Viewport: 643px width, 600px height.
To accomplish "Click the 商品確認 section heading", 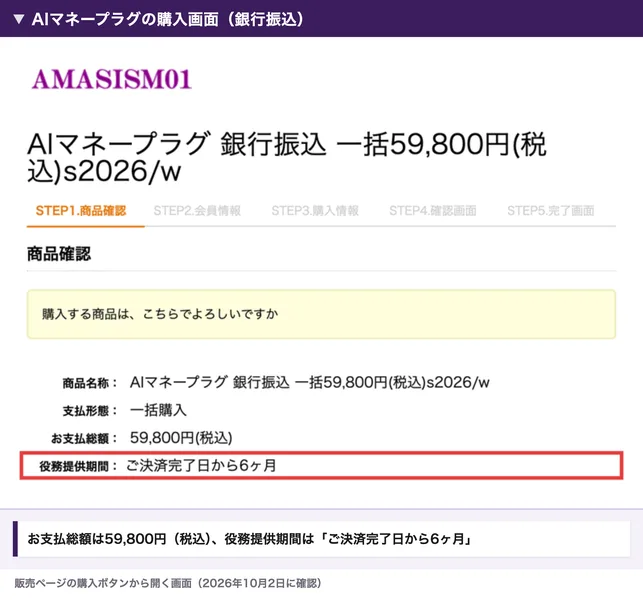I will coord(59,254).
